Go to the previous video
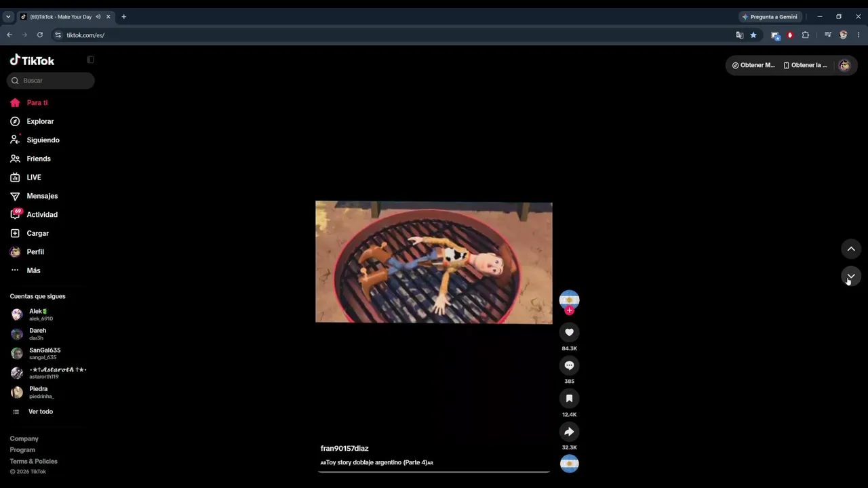The image size is (868, 488). point(851,249)
